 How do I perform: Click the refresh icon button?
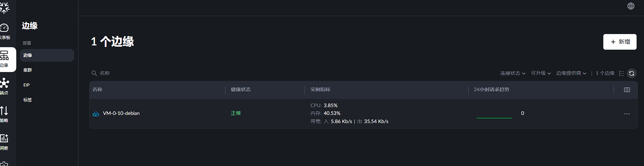click(632, 73)
